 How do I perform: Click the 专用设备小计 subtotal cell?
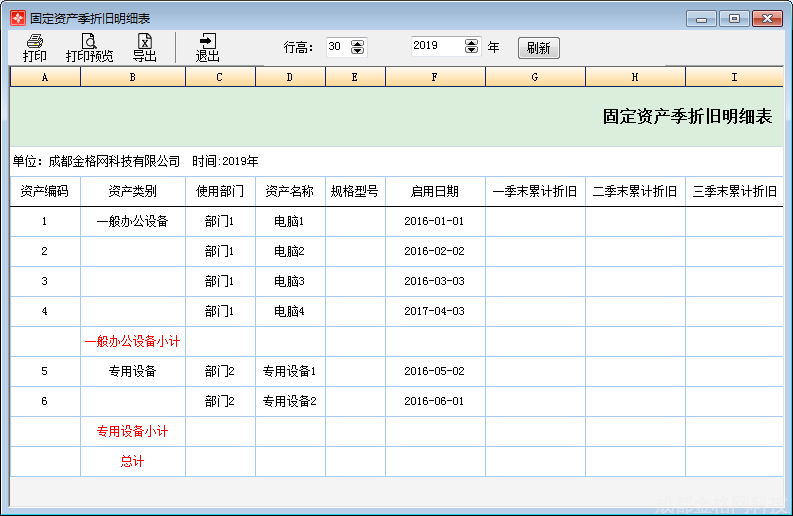coord(132,432)
